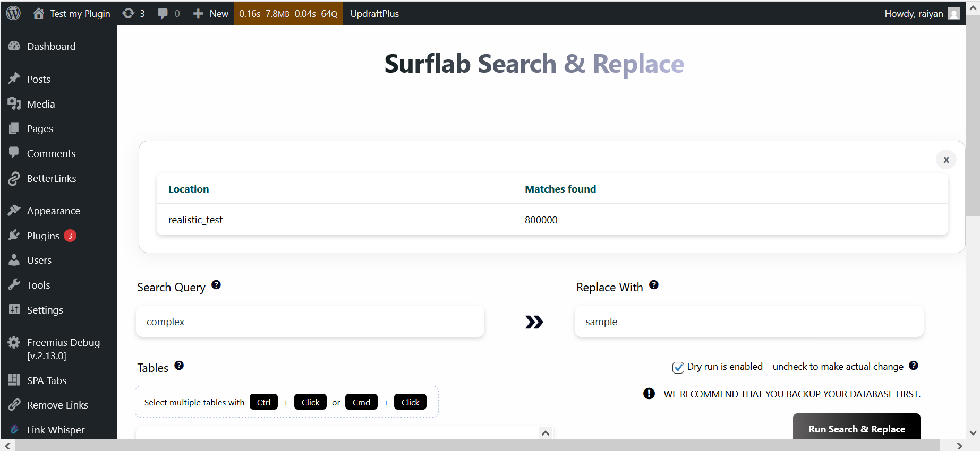Click the backup warning exclamation icon
Viewport: 980px width, 451px height.
(x=649, y=393)
